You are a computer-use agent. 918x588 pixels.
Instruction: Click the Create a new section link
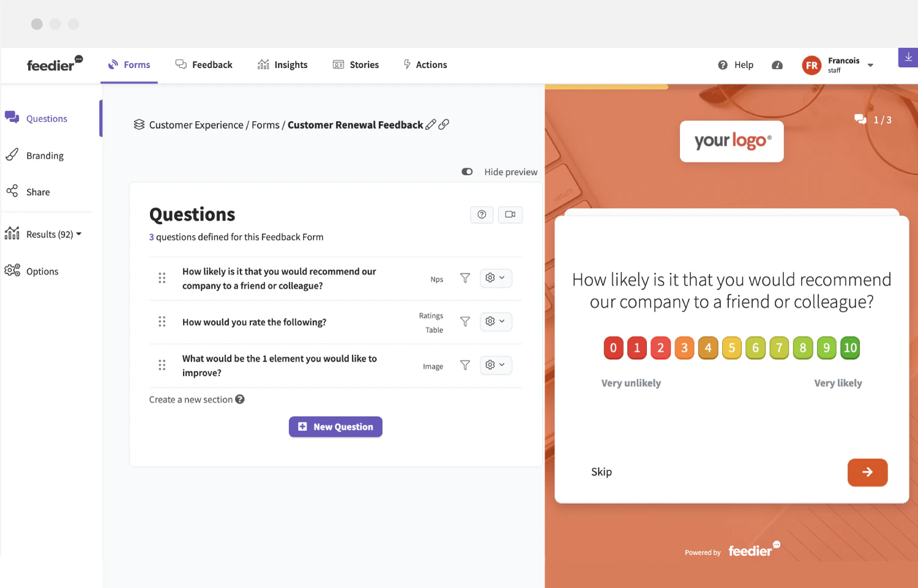coord(190,399)
